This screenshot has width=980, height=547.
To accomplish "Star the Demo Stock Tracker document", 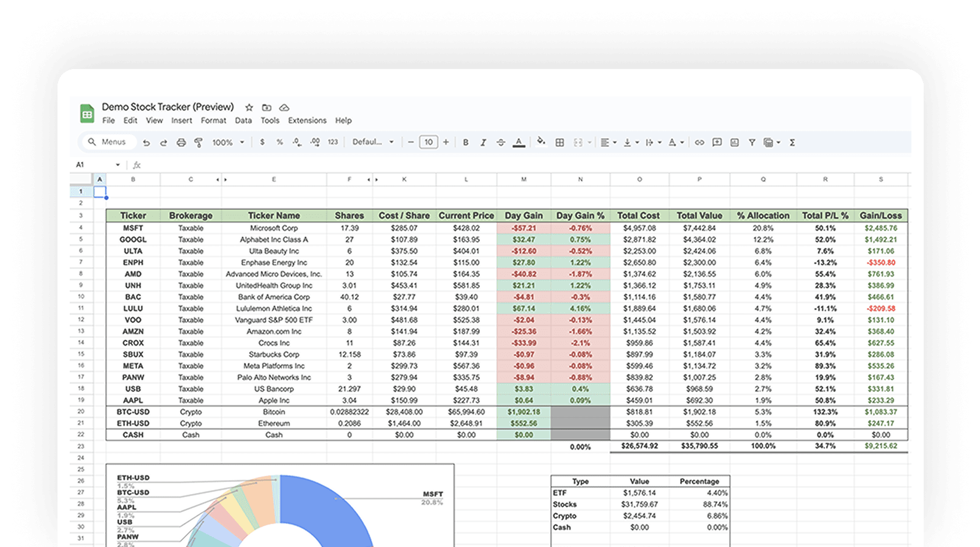I will point(249,107).
